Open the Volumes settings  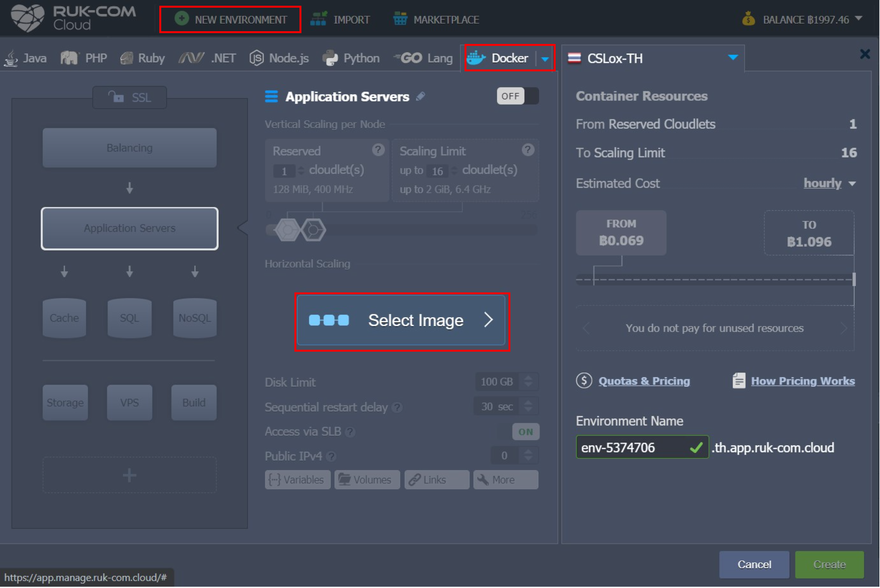[367, 480]
